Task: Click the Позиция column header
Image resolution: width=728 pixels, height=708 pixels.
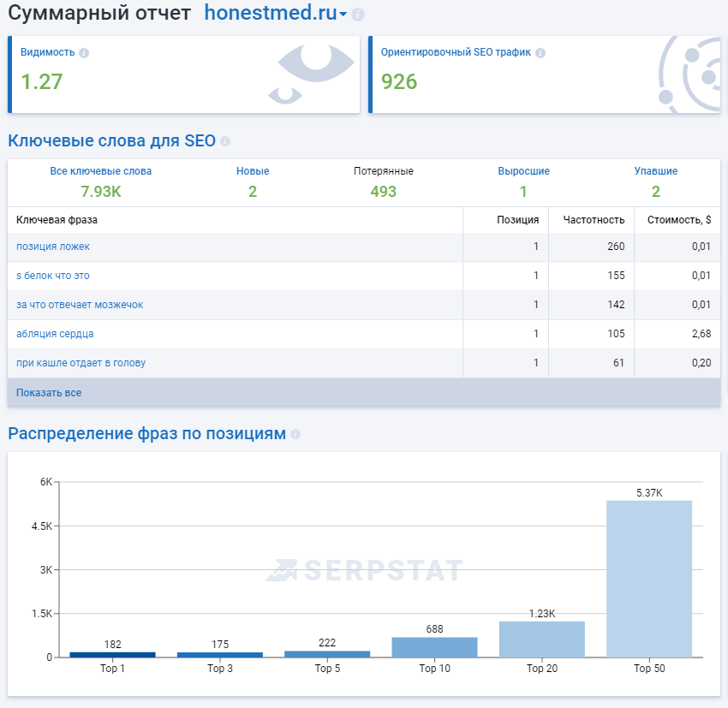Action: coord(517,220)
